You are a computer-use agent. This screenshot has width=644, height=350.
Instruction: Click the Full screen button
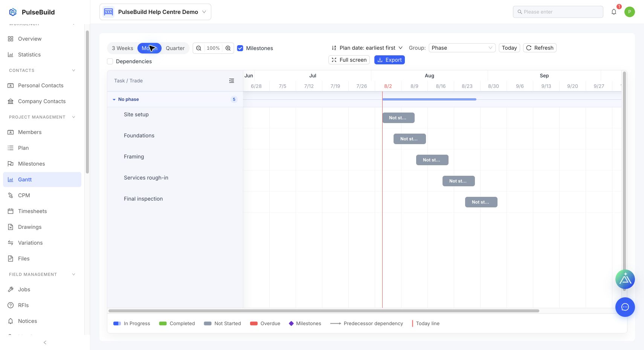pos(349,60)
